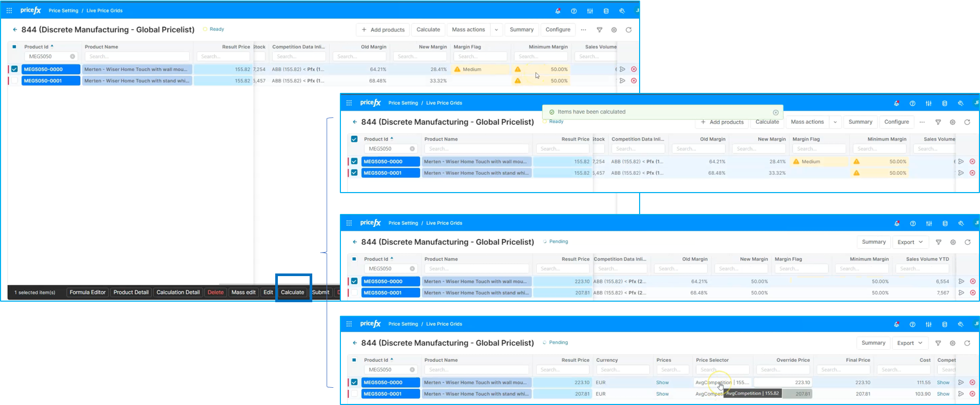
Task: Check row MEG5050-0001 in the Price Selector window
Action: pyautogui.click(x=354, y=394)
